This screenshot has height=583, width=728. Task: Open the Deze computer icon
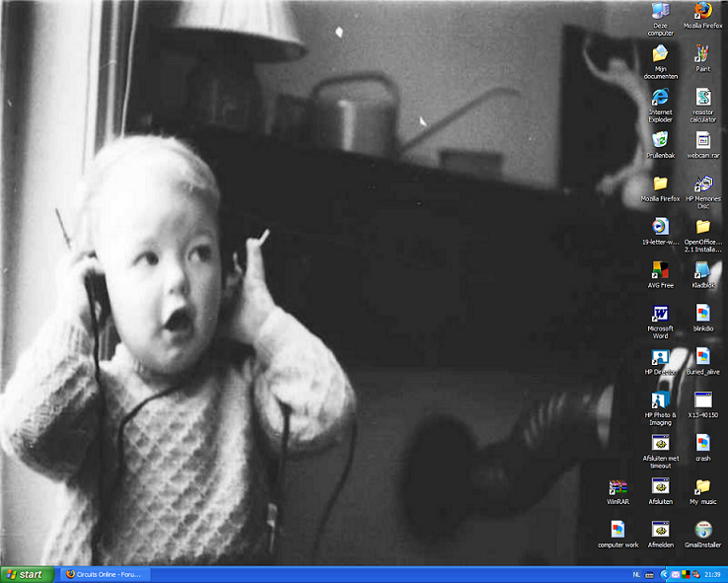[660, 12]
